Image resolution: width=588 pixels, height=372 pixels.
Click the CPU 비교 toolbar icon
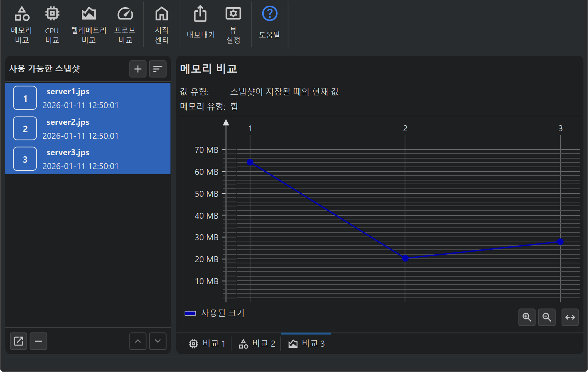(52, 25)
